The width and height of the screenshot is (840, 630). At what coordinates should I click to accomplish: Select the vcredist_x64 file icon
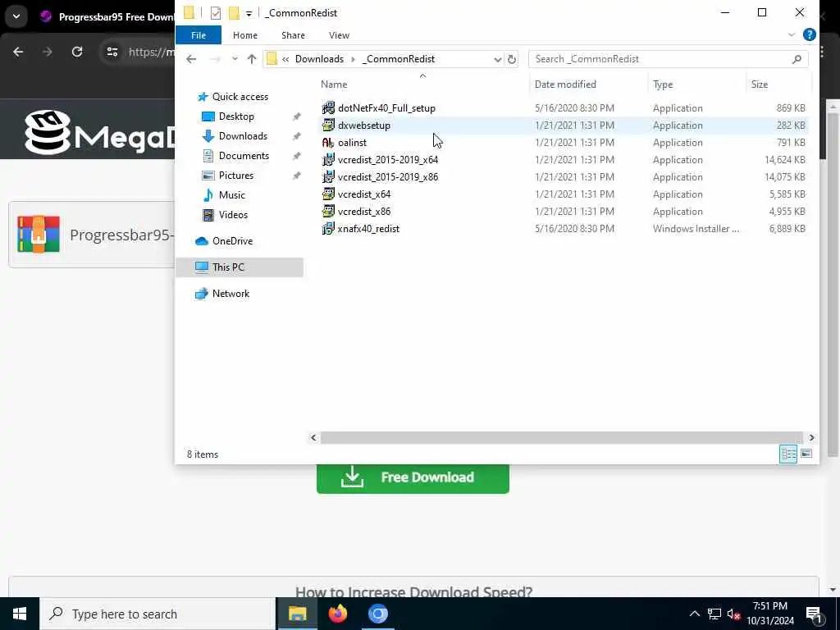point(328,194)
